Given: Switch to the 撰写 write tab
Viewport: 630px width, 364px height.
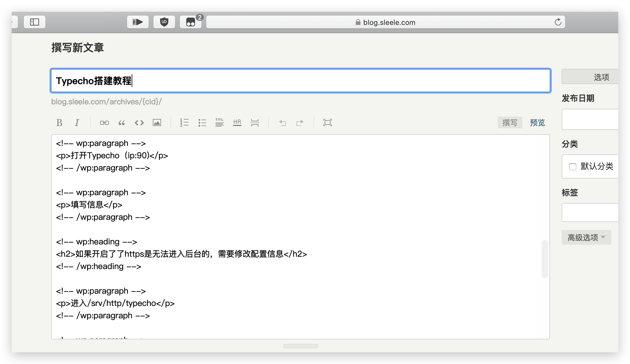Looking at the screenshot, I should click(x=510, y=123).
